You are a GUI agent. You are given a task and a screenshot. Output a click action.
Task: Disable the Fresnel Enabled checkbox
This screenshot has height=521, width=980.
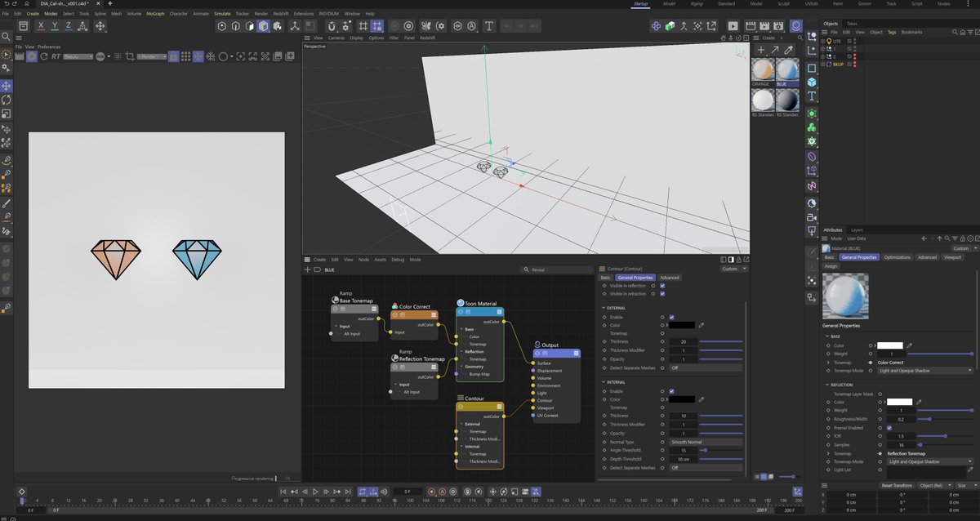(x=889, y=428)
